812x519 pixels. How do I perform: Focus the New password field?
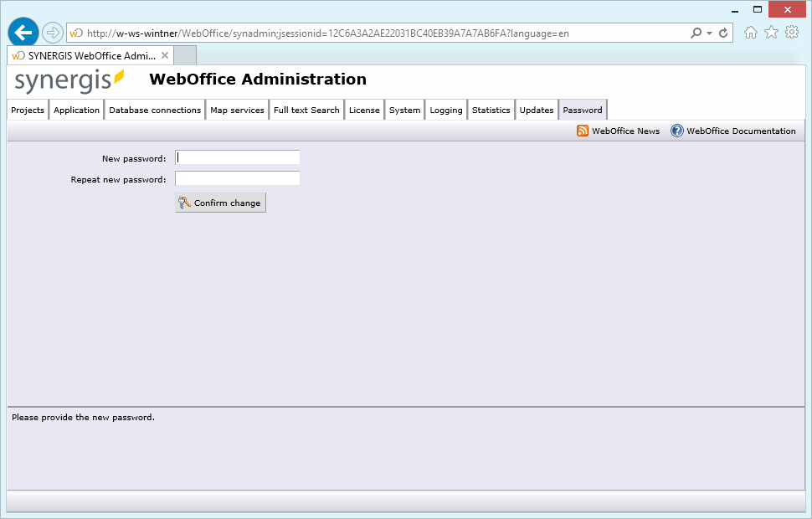tap(237, 157)
